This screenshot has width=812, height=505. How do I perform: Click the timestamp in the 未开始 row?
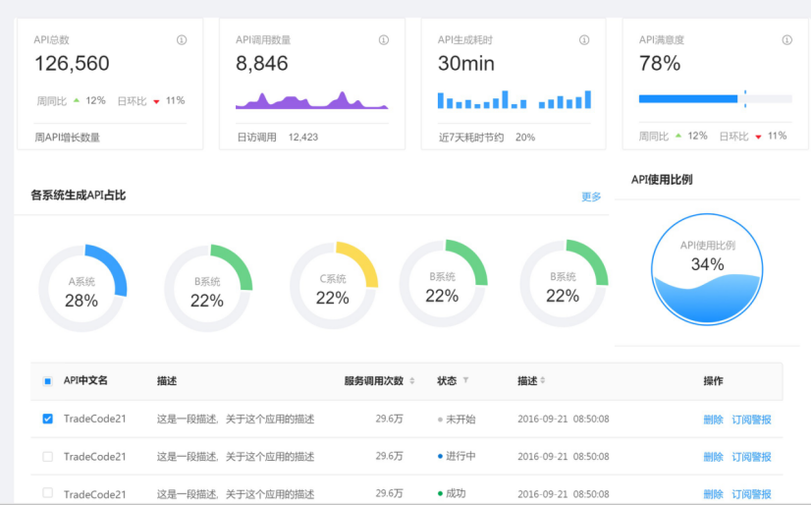(564, 419)
